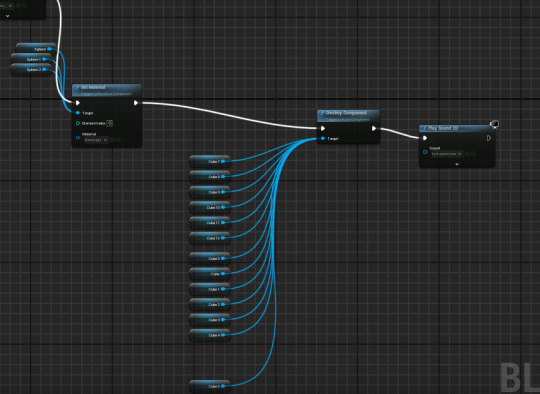Click the output pin of the bottom Cube 6 node
This screenshot has height=394, width=540.
point(223,386)
